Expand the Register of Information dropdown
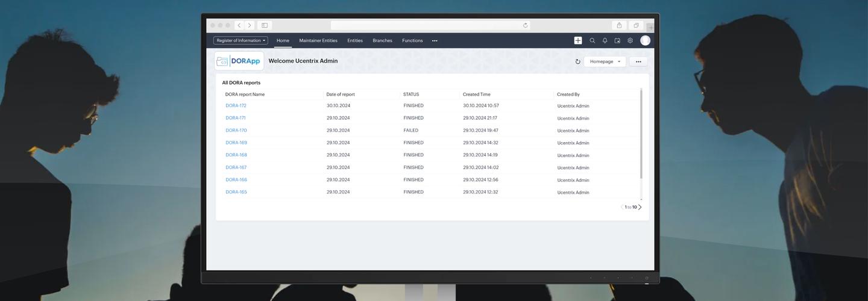The image size is (868, 301). click(241, 40)
